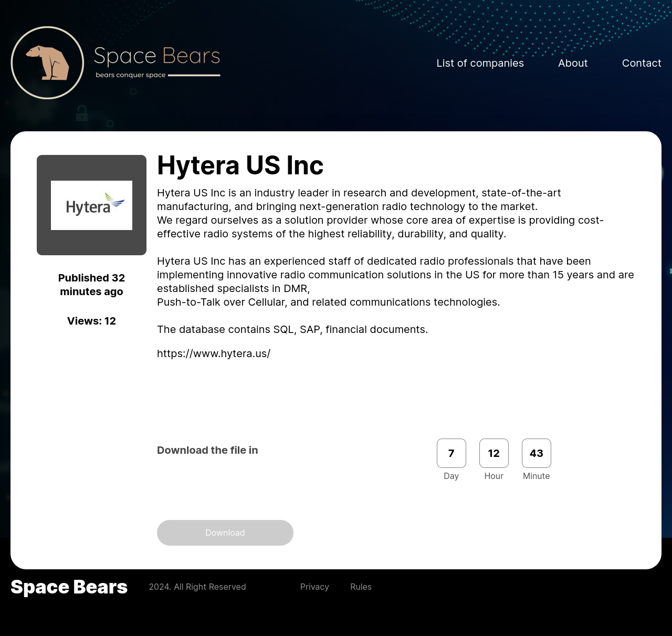Open the Rules page in footer
Viewport: 672px width, 636px height.
361,587
